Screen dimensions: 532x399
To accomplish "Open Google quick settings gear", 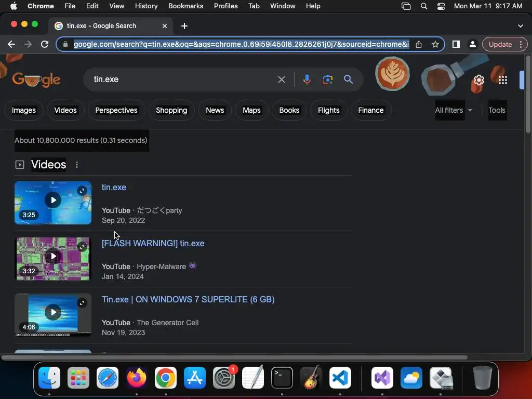I will (478, 80).
